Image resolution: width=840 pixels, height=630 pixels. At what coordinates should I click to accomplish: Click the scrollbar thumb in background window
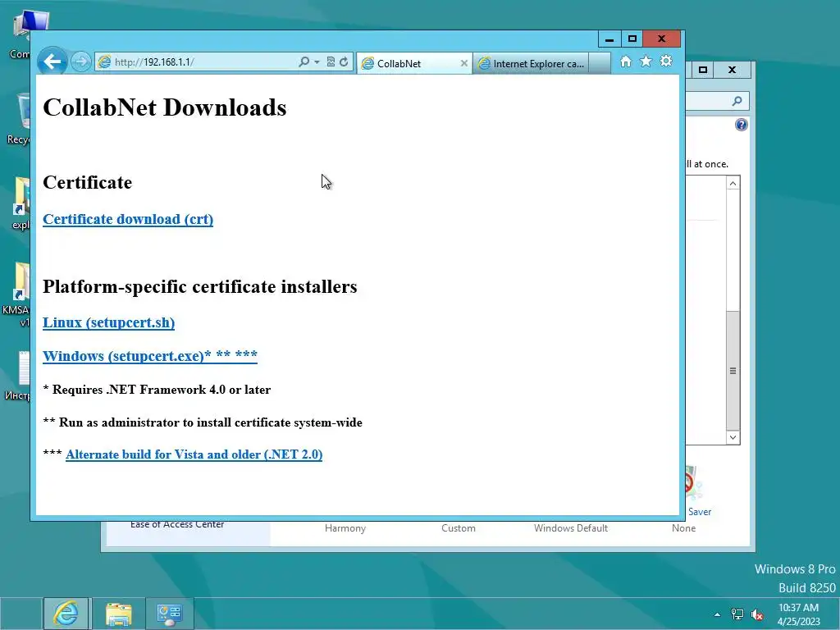pyautogui.click(x=733, y=370)
